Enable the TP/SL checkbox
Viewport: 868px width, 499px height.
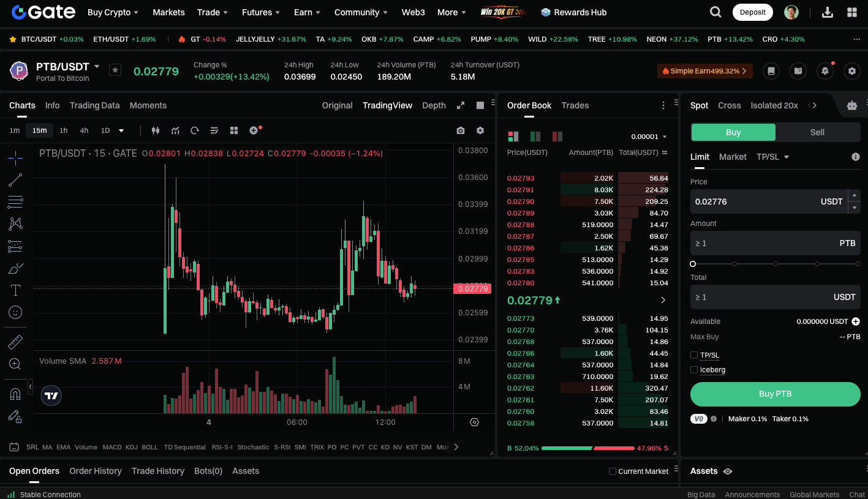[694, 355]
